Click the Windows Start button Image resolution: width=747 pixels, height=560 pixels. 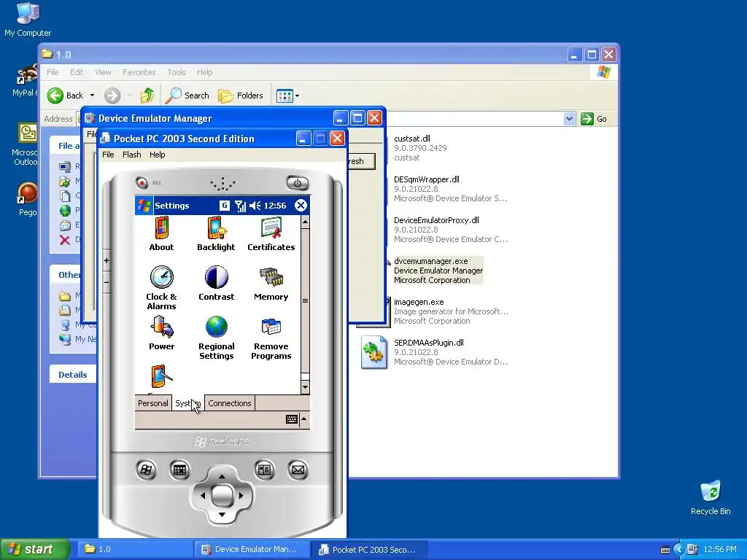(35, 549)
